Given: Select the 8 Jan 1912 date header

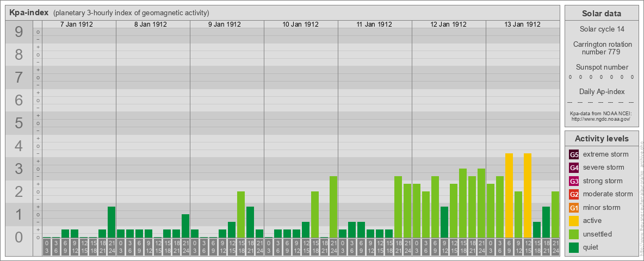Looking at the screenshot, I should [151, 24].
